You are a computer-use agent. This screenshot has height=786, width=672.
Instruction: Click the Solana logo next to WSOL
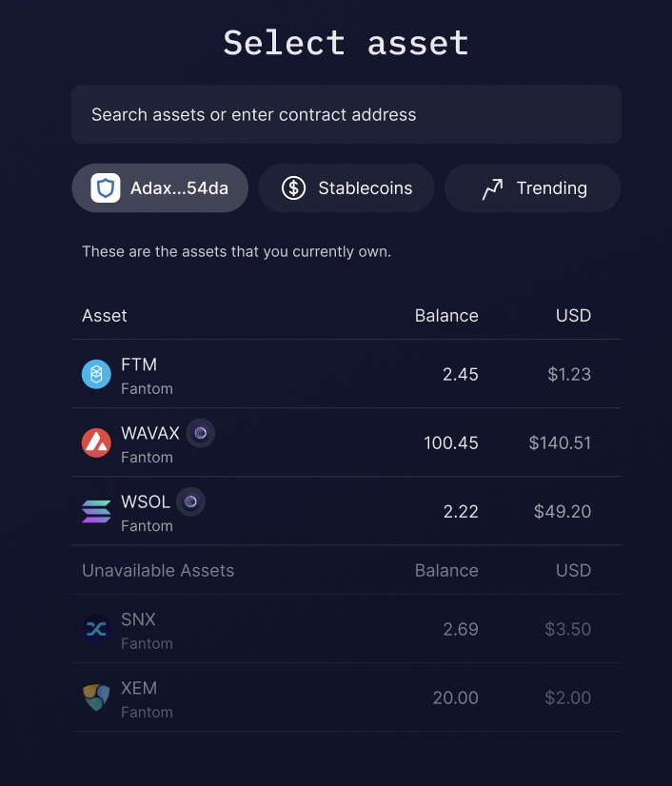click(95, 511)
